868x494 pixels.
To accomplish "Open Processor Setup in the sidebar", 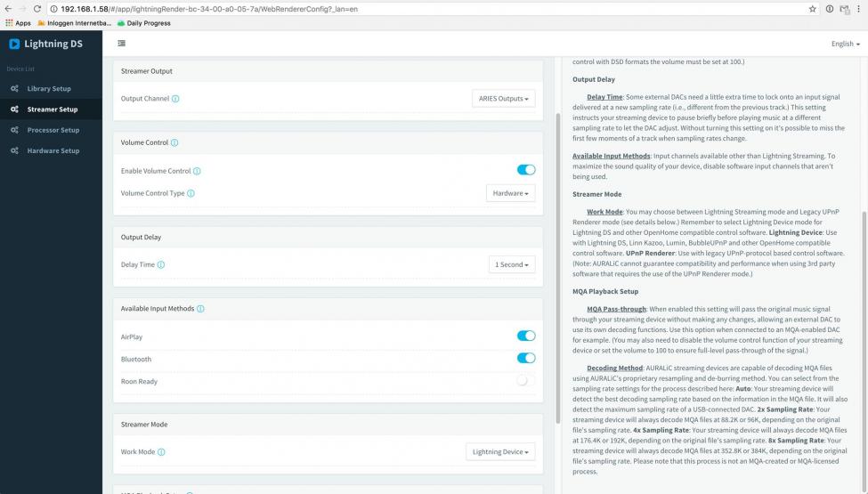I will click(51, 130).
